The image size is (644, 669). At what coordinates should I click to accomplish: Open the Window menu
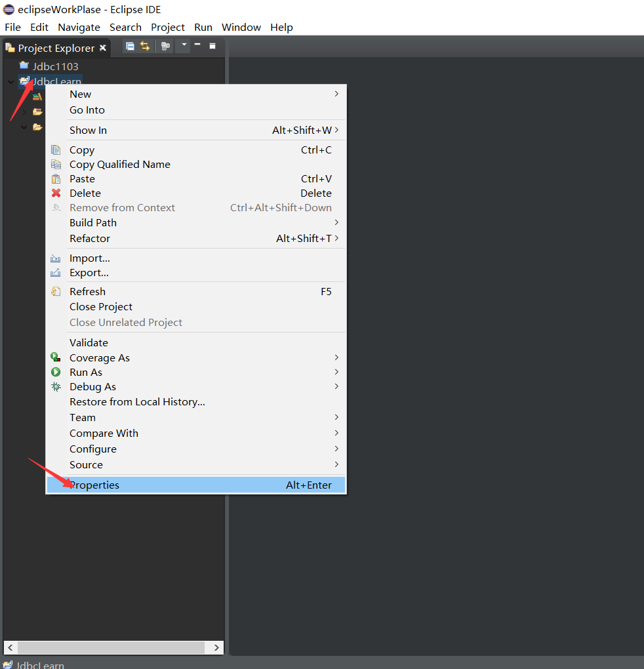pos(241,28)
